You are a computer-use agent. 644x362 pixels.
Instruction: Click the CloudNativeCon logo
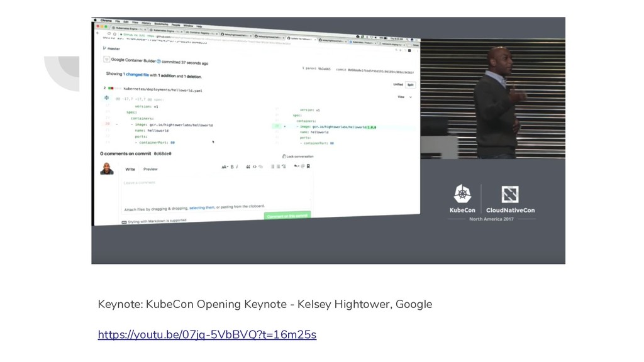click(511, 199)
